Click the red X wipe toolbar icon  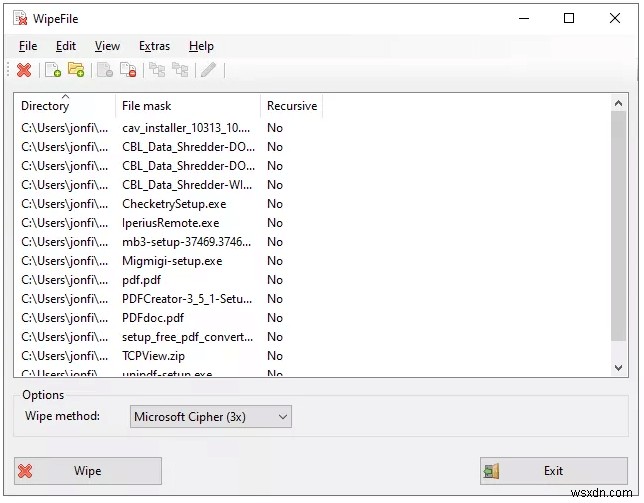(x=24, y=70)
